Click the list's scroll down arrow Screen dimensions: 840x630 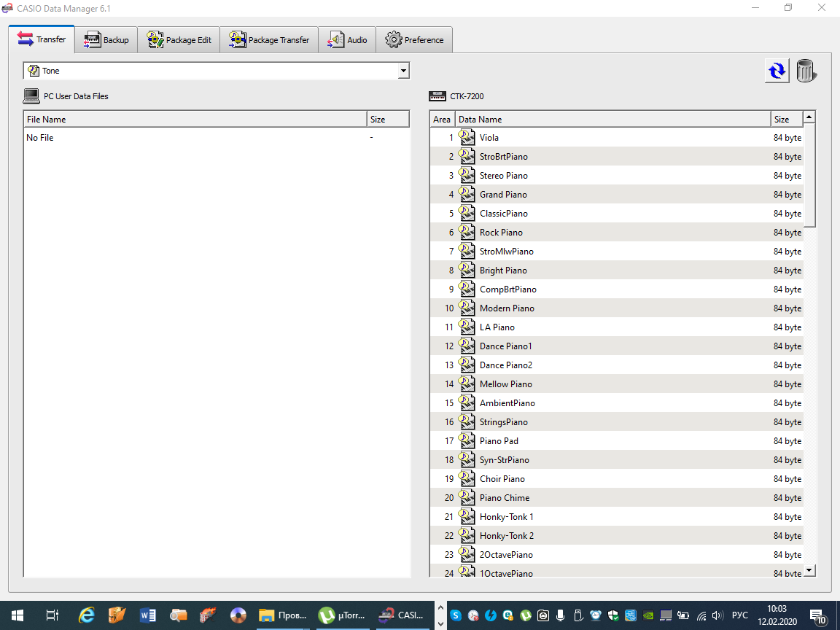(x=809, y=570)
